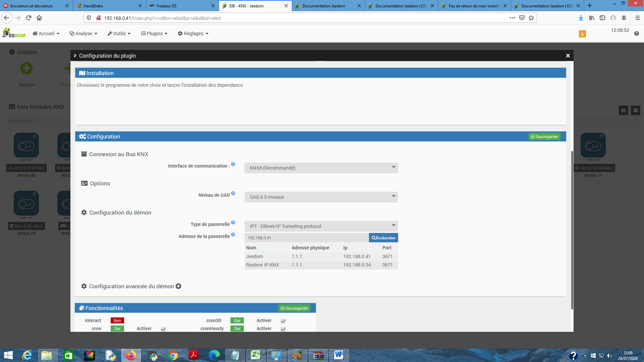The width and height of the screenshot is (644, 362).
Task: Click the Oui label for cron30
Action: pyautogui.click(x=237, y=320)
